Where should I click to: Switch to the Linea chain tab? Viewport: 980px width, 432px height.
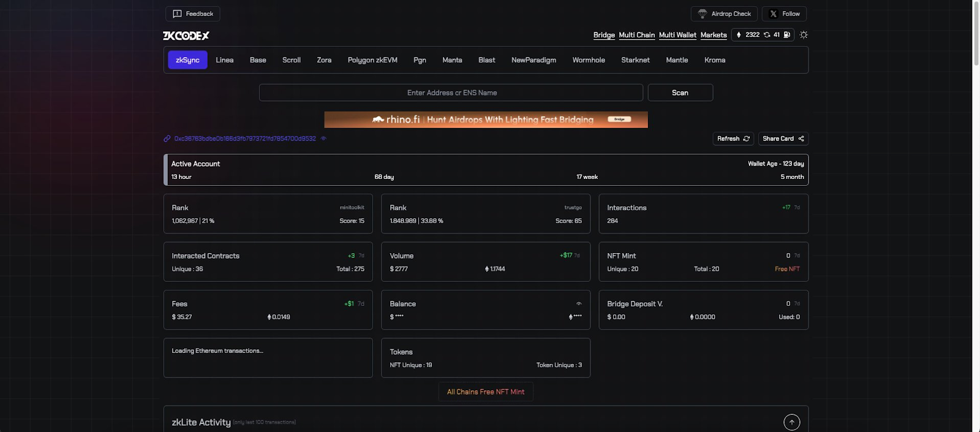[x=225, y=60]
